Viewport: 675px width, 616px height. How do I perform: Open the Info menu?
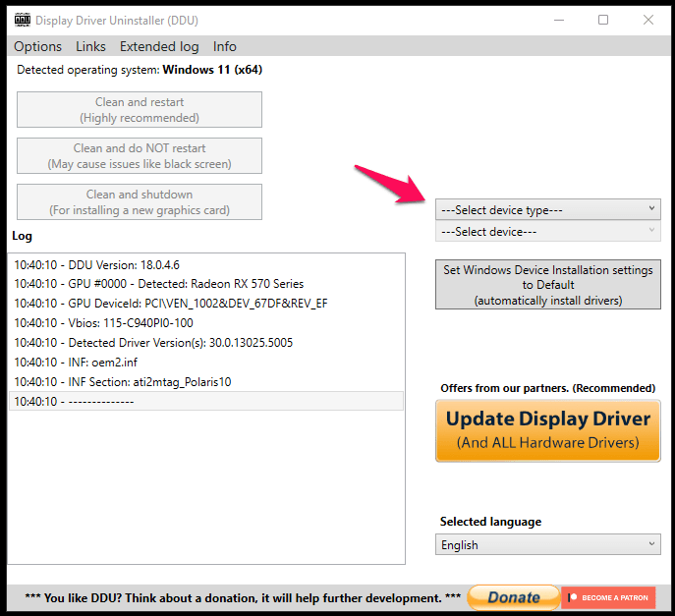click(x=225, y=46)
